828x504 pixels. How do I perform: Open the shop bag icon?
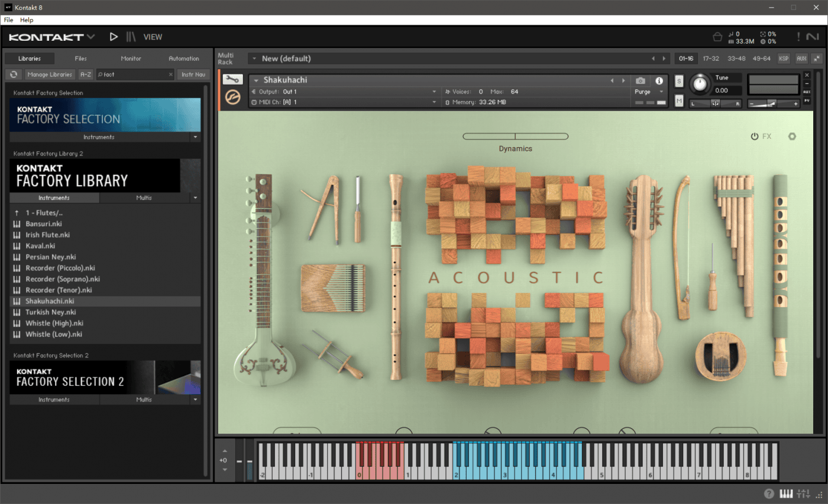click(x=717, y=37)
